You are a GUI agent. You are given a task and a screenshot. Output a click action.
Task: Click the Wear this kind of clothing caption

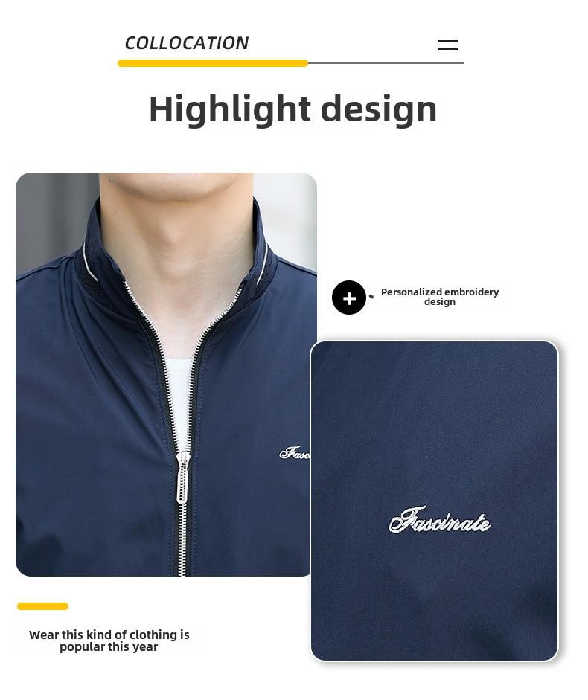pyautogui.click(x=109, y=640)
